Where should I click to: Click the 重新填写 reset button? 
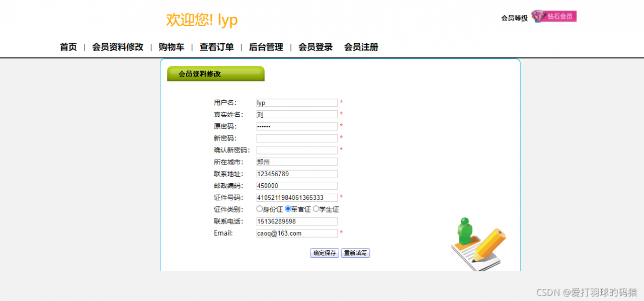(x=356, y=253)
